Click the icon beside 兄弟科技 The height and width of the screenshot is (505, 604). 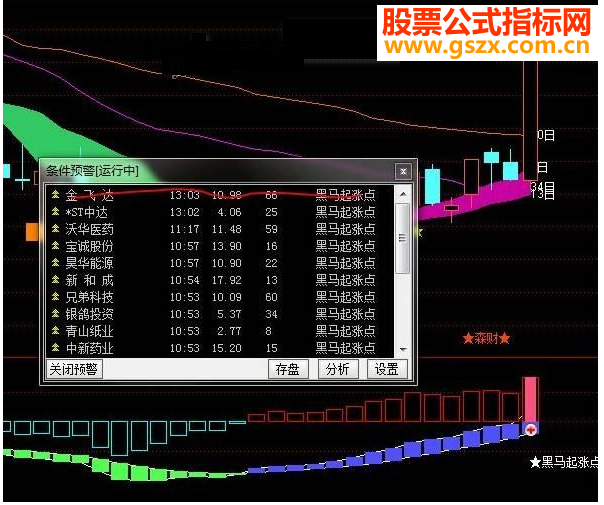pos(56,297)
